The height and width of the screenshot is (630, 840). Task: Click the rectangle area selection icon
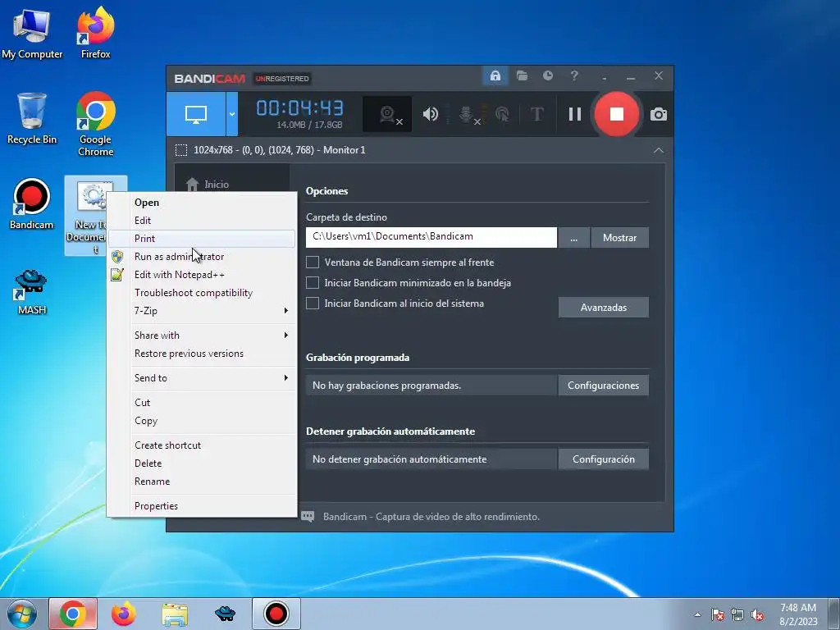[x=181, y=150]
